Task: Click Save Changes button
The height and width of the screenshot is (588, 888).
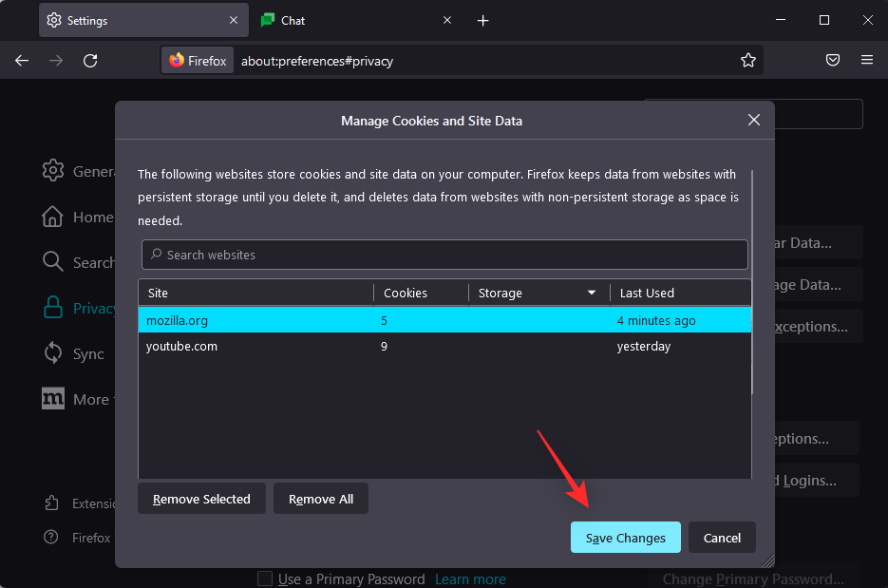Action: pyautogui.click(x=625, y=538)
